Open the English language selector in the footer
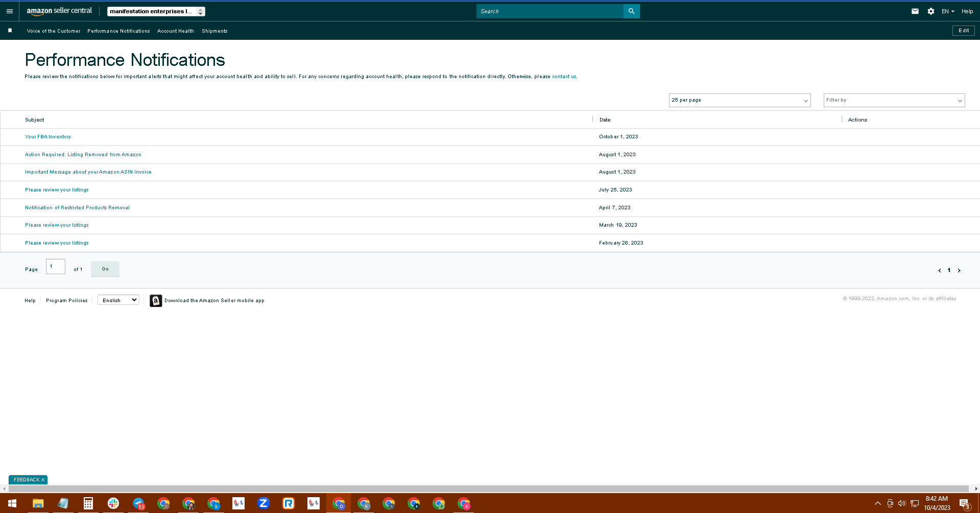Viewport: 980px width, 513px height. [x=118, y=300]
